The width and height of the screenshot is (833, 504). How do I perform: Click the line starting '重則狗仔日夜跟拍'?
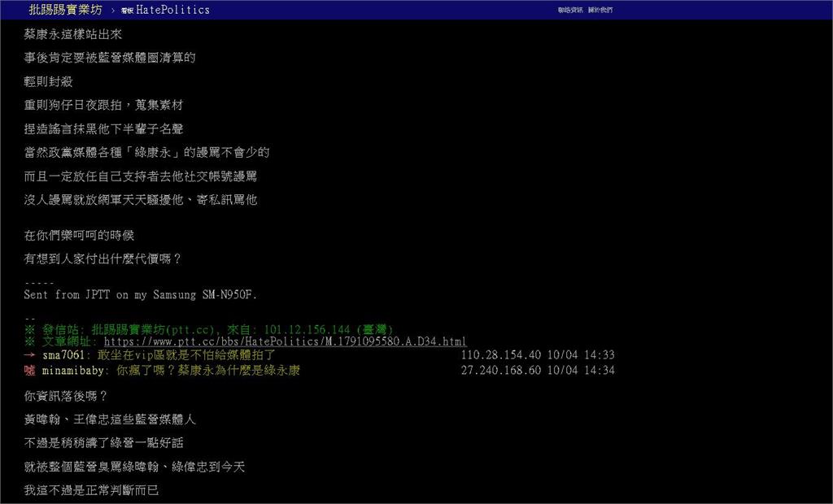[x=103, y=105]
